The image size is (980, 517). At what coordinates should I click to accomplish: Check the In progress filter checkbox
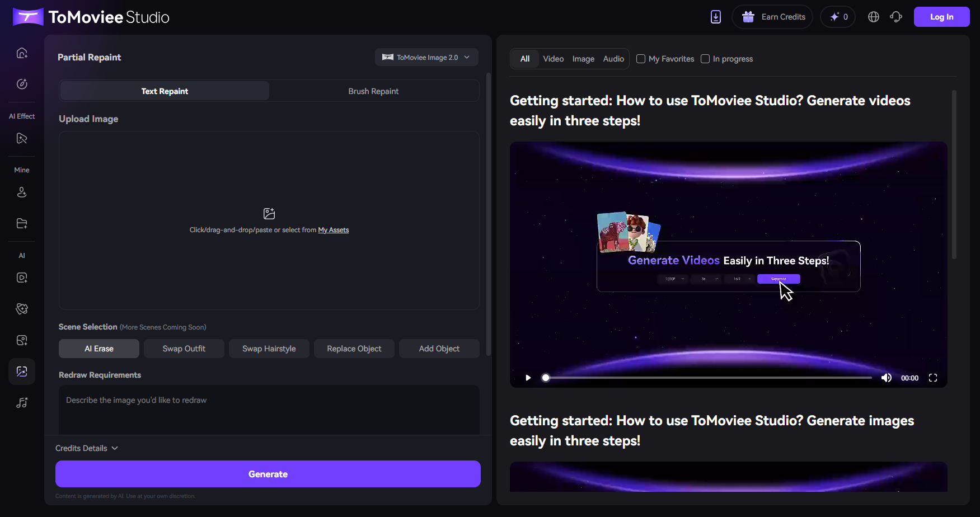705,59
